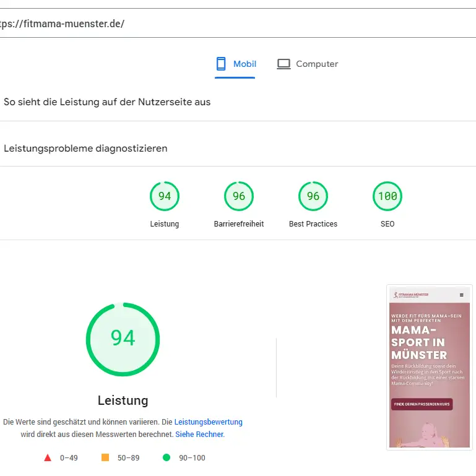Select the Best Practices score gauge

313,196
